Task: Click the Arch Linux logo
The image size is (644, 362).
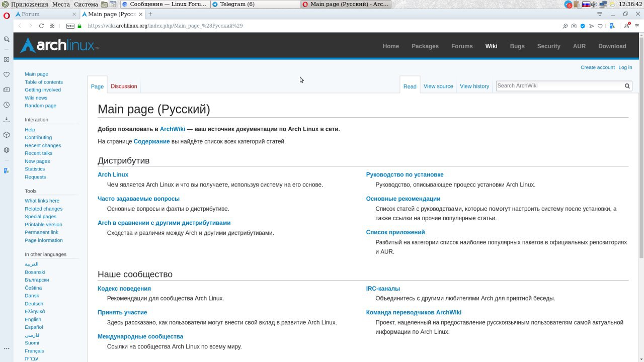Action: [x=59, y=46]
